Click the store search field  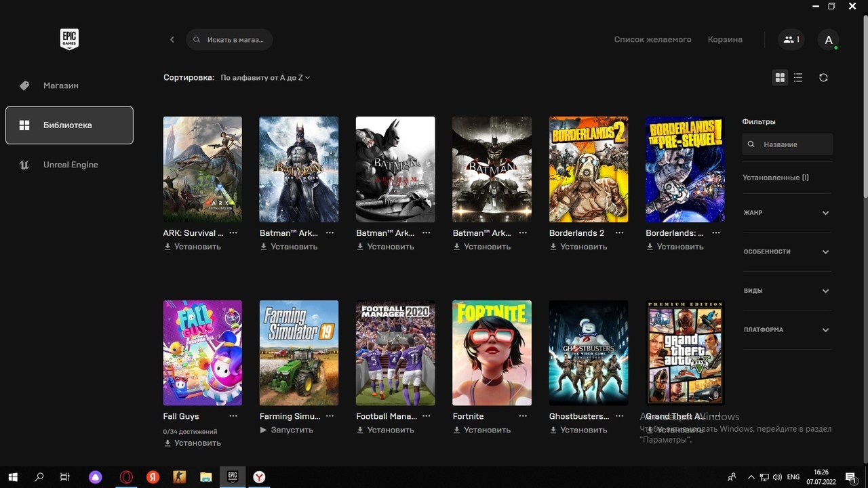[x=229, y=39]
